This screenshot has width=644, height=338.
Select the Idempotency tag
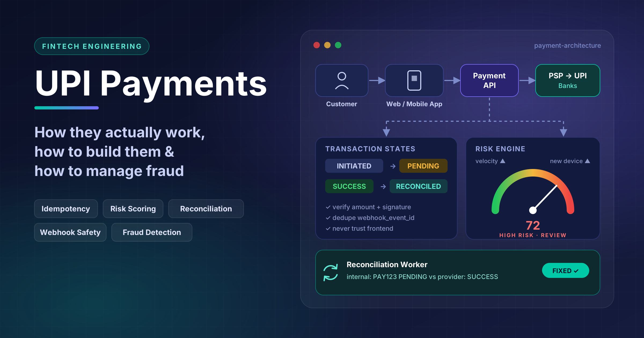point(66,209)
